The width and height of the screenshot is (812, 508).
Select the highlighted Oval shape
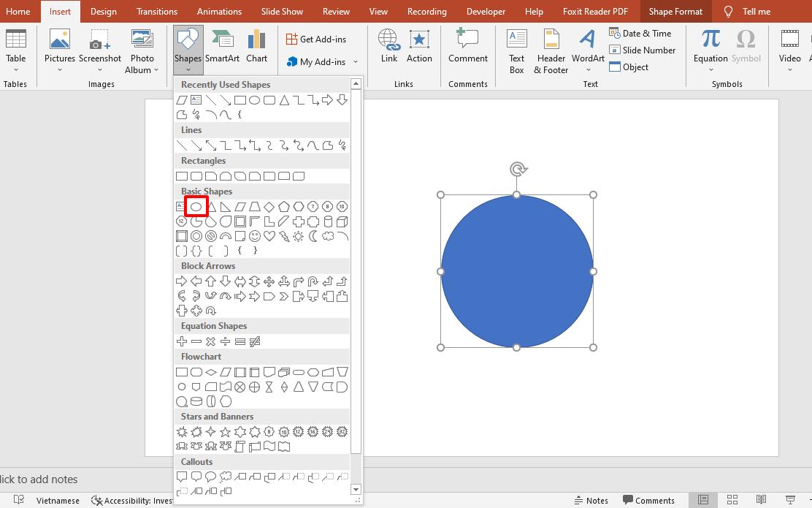coord(196,206)
